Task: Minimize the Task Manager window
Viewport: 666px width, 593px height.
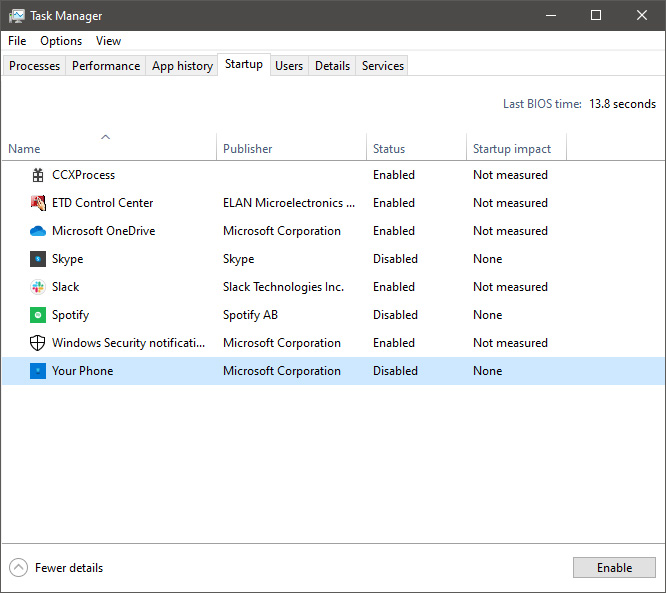Action: 551,16
